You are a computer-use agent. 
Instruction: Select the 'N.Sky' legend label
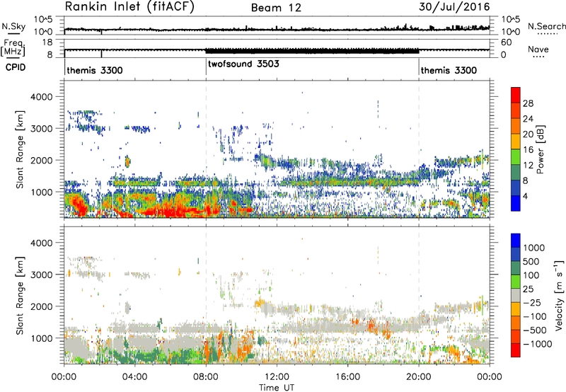tap(13, 26)
